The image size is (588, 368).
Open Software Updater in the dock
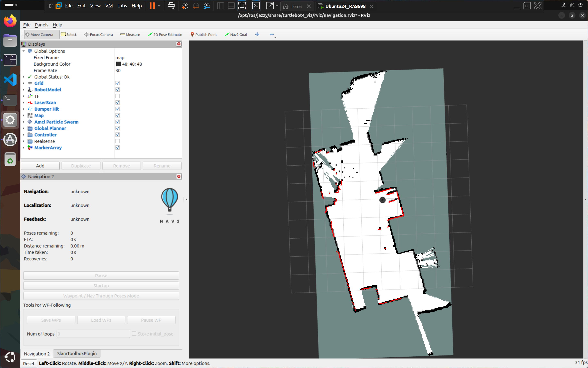pos(10,139)
